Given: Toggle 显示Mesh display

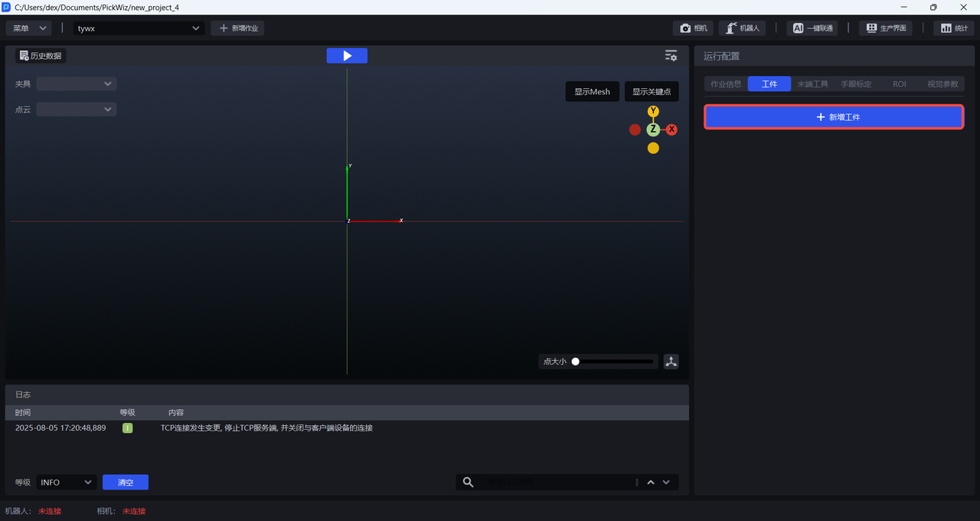Looking at the screenshot, I should pos(593,92).
